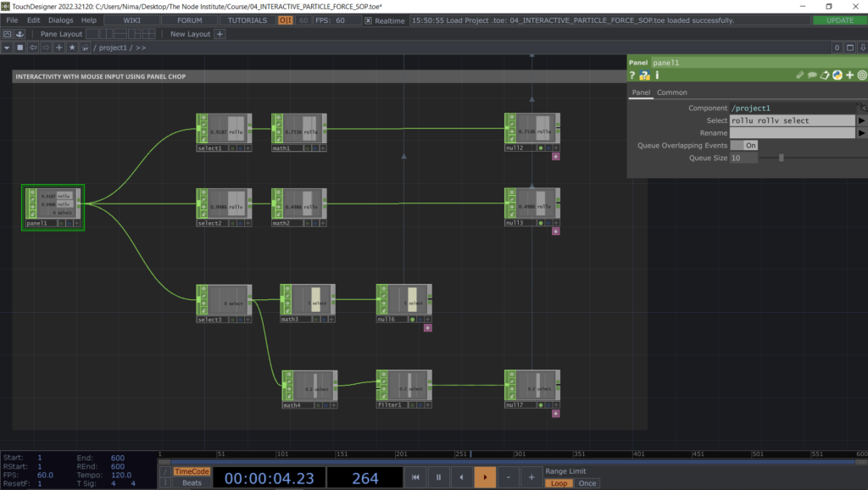The image size is (868, 490).
Task: Click the target circle icon in parameters
Action: [862, 75]
